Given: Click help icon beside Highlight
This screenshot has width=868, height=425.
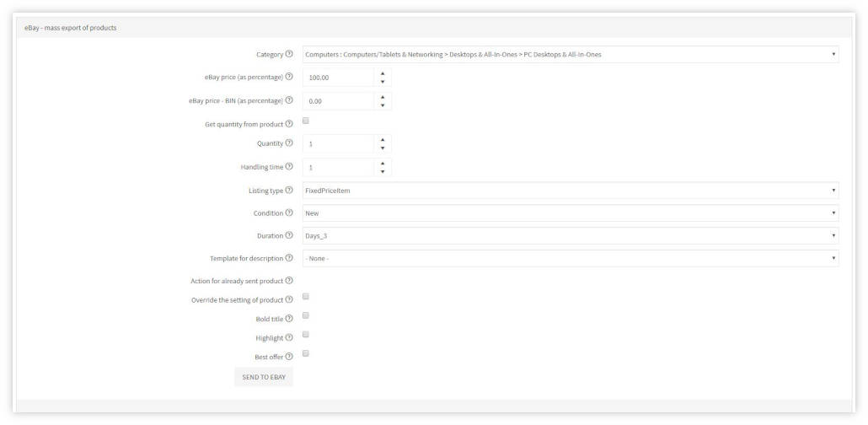Looking at the screenshot, I should 289,337.
